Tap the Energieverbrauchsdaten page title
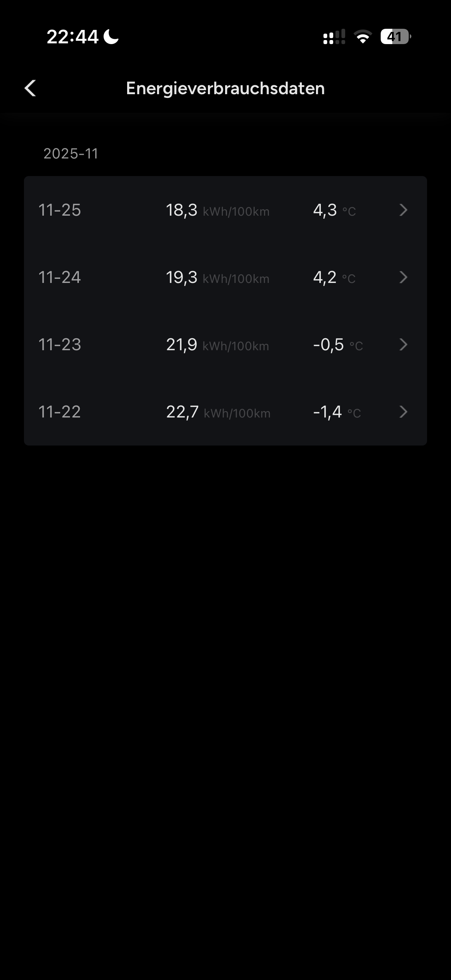 pyautogui.click(x=225, y=88)
